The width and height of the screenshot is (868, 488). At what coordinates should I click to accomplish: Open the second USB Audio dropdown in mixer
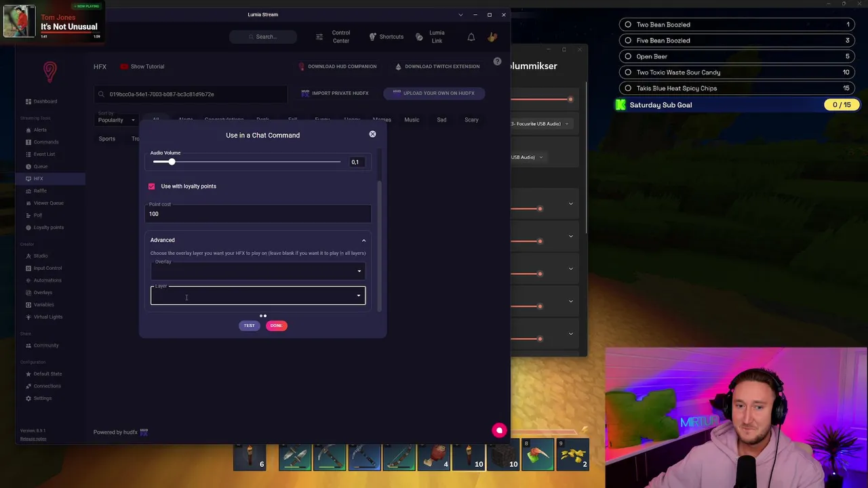[x=528, y=157]
